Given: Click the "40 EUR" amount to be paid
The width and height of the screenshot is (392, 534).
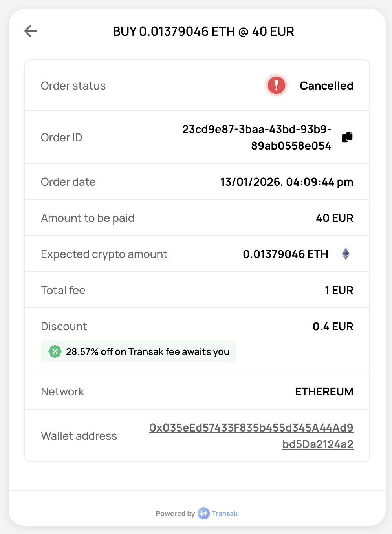Looking at the screenshot, I should click(x=335, y=218).
